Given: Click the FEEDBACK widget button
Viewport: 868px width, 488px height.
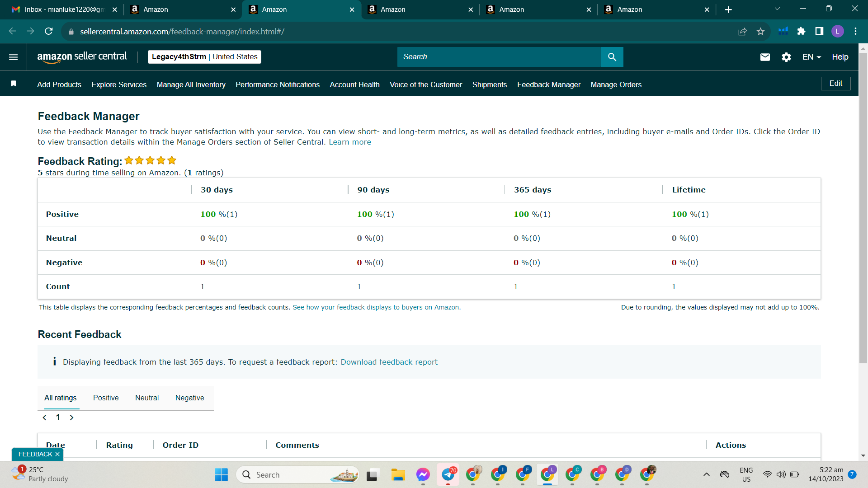Looking at the screenshot, I should point(35,454).
